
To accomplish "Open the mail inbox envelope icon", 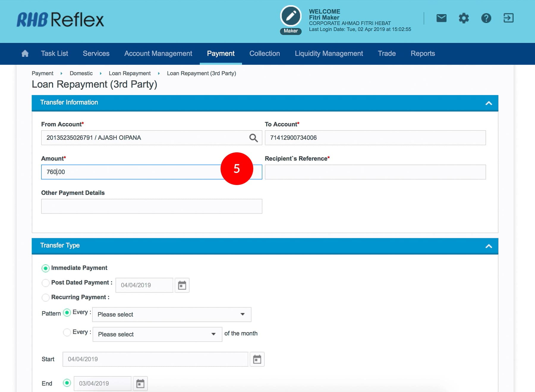I will click(x=441, y=18).
